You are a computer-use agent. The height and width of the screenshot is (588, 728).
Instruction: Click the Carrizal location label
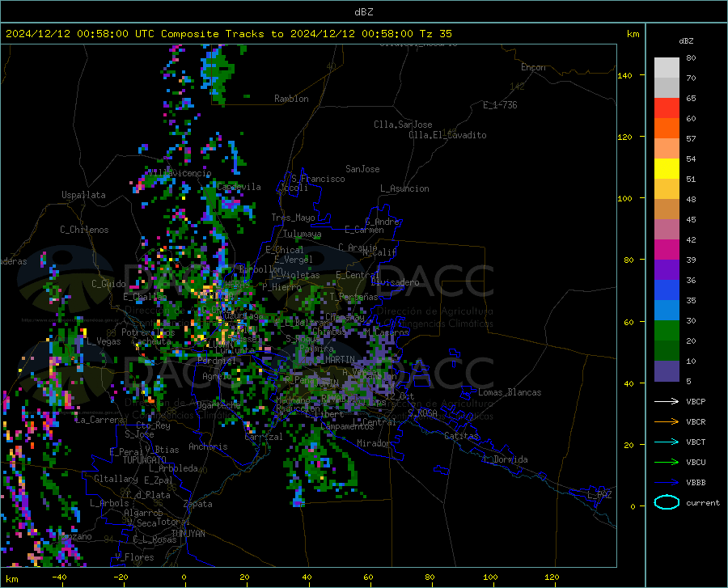264,437
